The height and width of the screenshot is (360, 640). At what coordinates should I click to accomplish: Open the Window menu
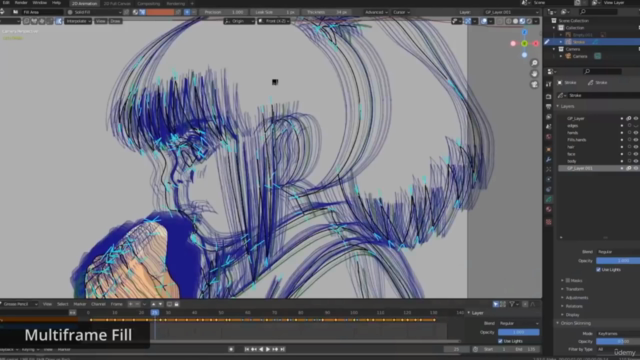coord(39,3)
